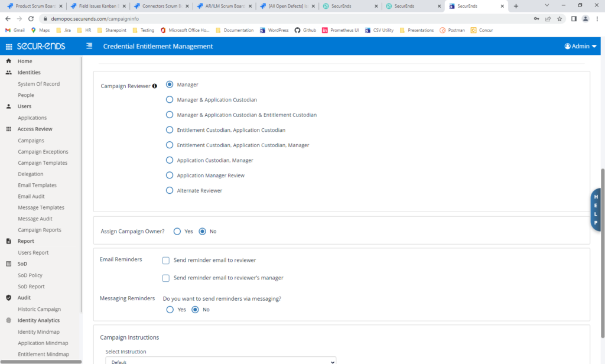Open Campaign Reports in the sidebar

point(40,230)
